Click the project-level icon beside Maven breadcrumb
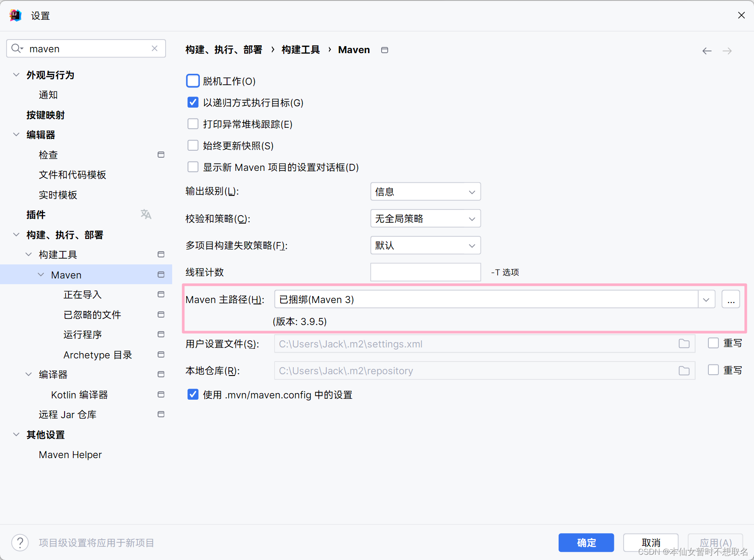Screen dimensions: 754x560 pos(385,50)
